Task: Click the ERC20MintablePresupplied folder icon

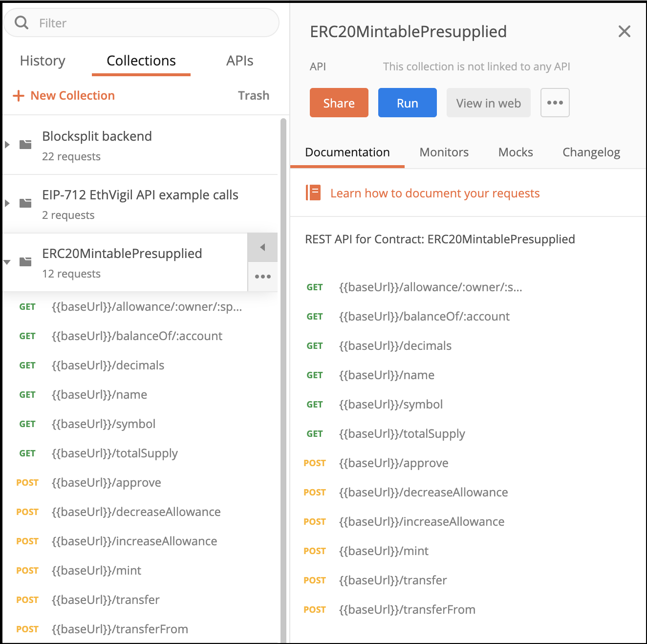Action: 25,262
